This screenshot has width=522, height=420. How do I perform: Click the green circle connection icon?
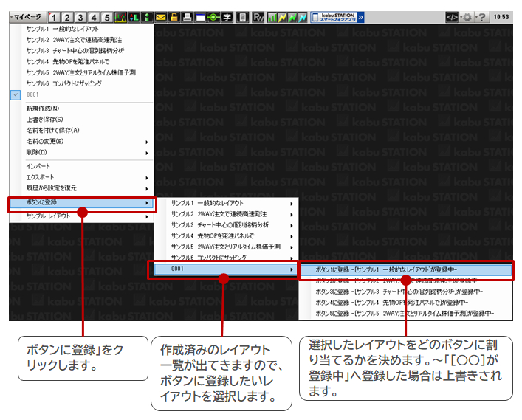click(x=213, y=17)
